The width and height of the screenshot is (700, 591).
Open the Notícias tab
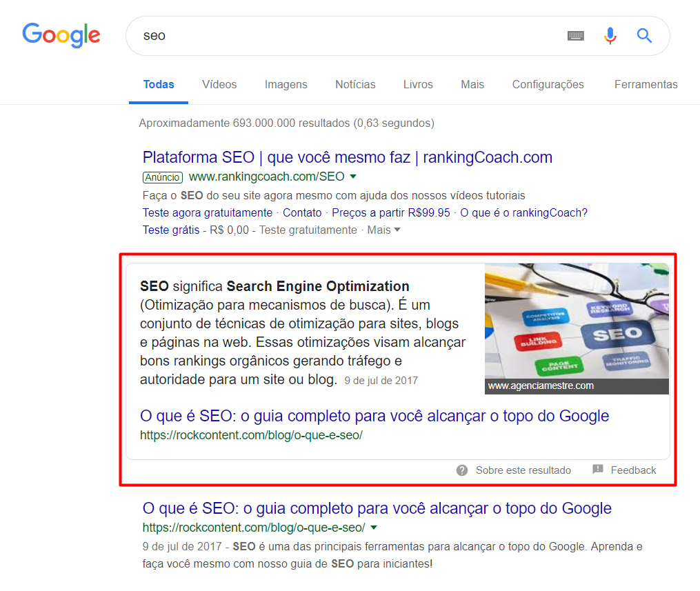[x=355, y=84]
